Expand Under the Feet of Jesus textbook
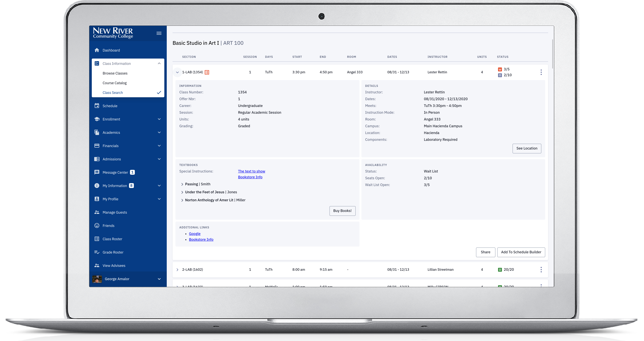The width and height of the screenshot is (644, 341). [182, 192]
